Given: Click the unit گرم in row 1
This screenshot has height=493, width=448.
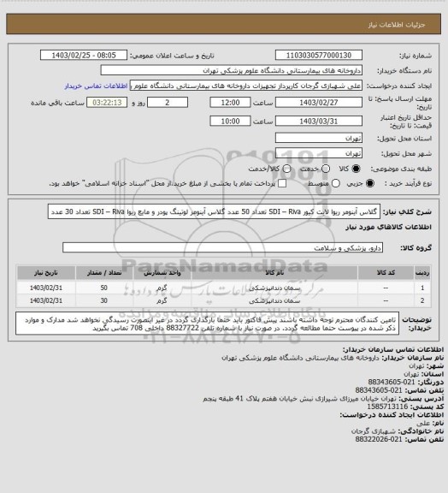Looking at the screenshot, I should pyautogui.click(x=162, y=288).
